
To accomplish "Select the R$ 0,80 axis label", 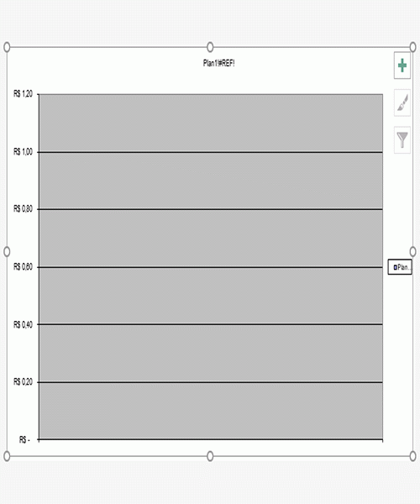I will 23,209.
